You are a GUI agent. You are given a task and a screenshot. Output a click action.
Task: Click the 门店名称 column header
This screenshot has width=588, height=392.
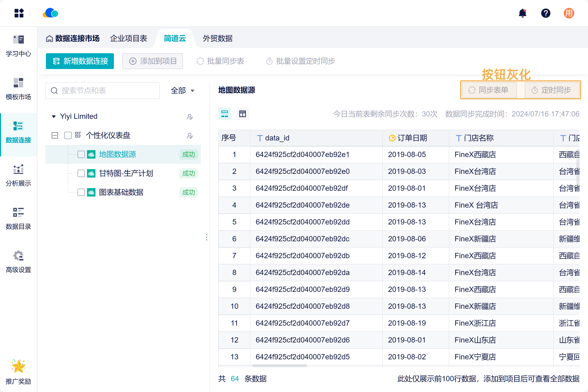[501, 138]
